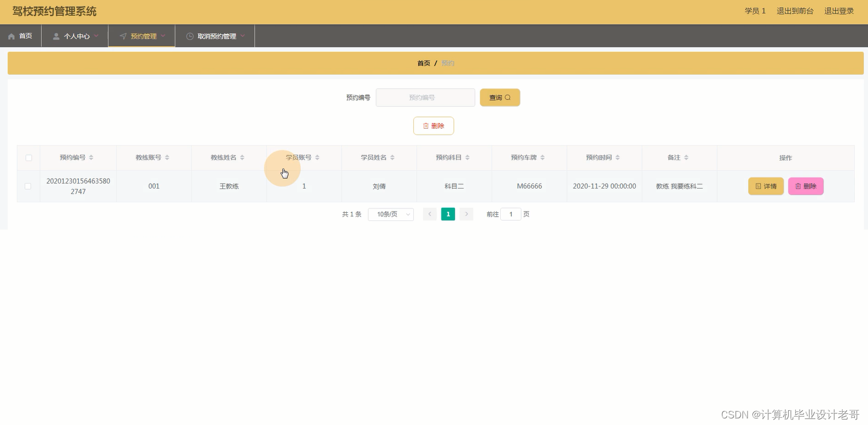868x425 pixels.
Task: Sort the table by 备注 column
Action: coord(686,158)
